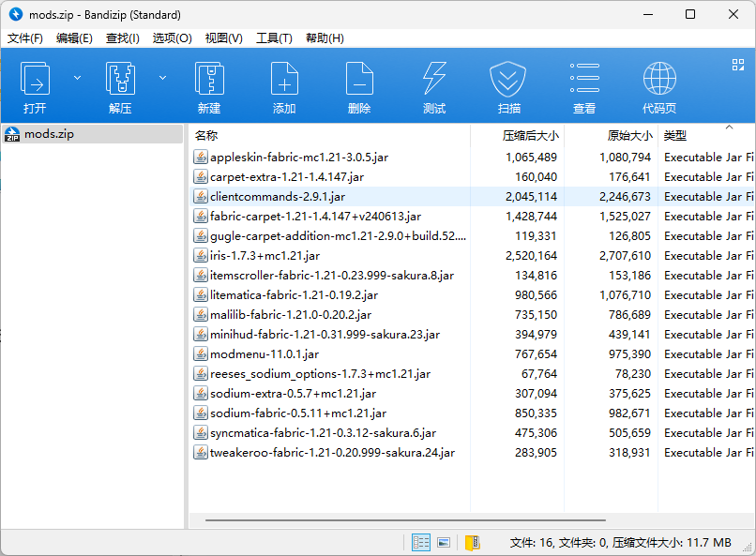This screenshot has width=756, height=556.
Task: Open the 工具(T) menu
Action: (x=274, y=38)
